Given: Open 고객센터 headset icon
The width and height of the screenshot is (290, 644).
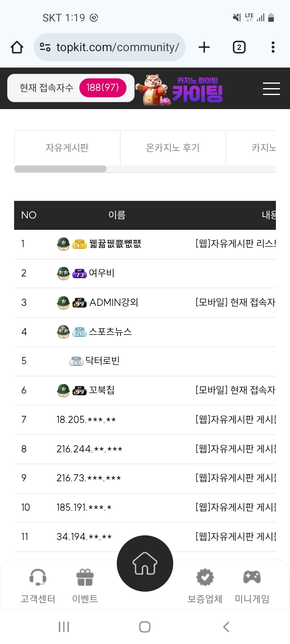Looking at the screenshot, I should pyautogui.click(x=38, y=577).
